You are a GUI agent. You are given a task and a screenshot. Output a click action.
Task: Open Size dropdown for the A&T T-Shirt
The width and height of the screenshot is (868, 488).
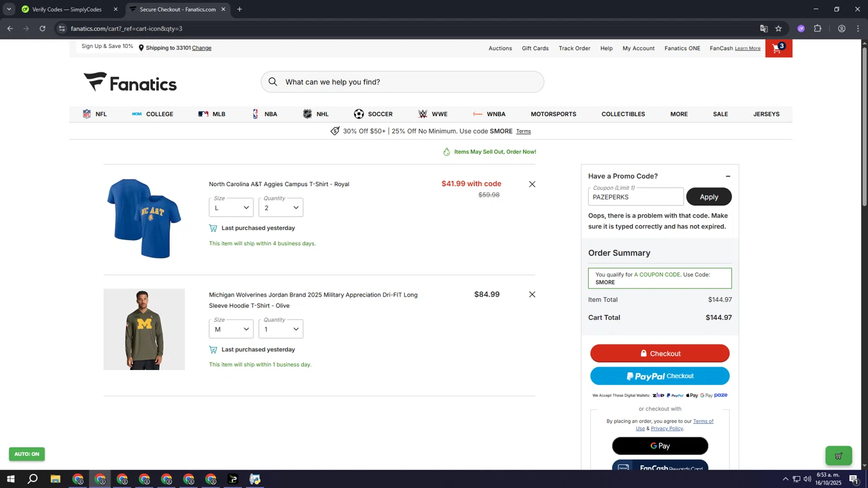tap(231, 208)
